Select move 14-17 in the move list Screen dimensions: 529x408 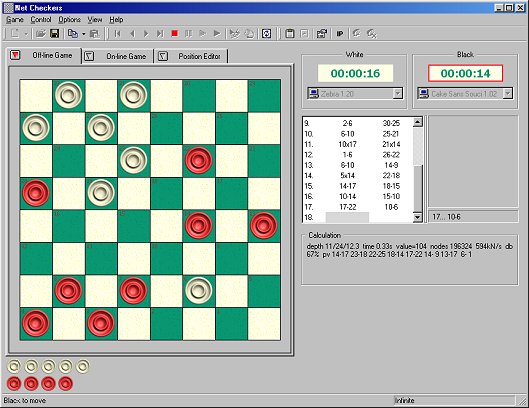pos(347,186)
